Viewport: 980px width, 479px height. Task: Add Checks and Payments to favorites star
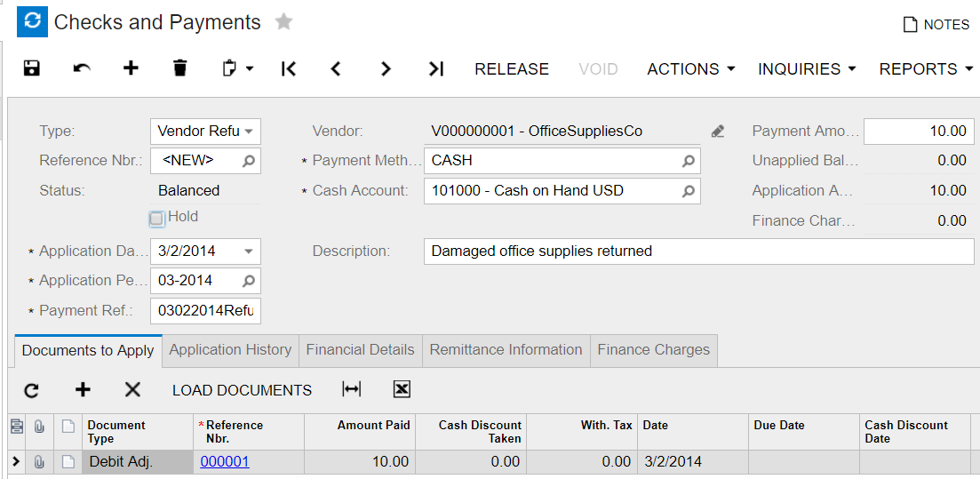283,22
